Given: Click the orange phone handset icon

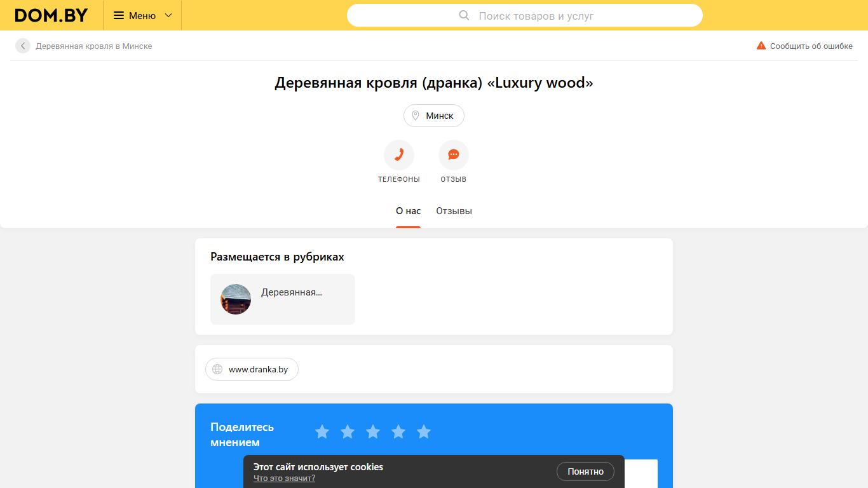Looking at the screenshot, I should (x=399, y=155).
